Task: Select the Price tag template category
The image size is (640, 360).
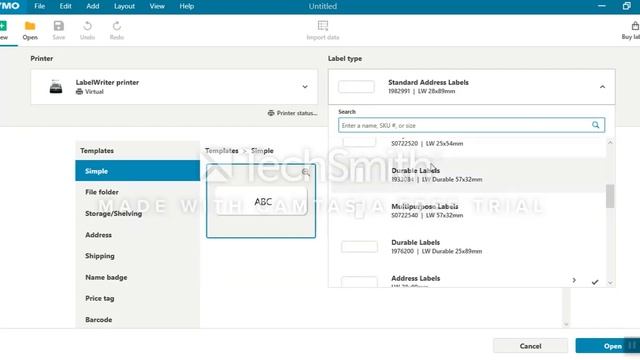Action: point(138,298)
